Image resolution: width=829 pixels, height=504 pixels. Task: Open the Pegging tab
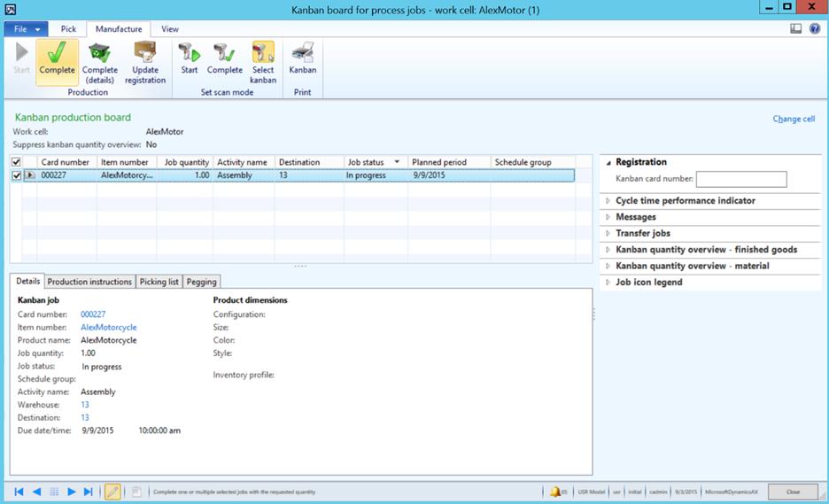click(201, 282)
